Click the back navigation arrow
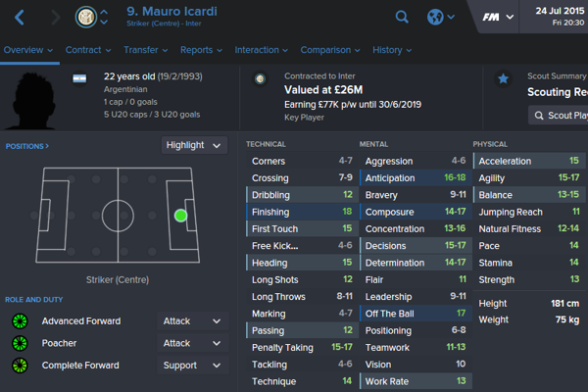The height and width of the screenshot is (392, 588). [x=21, y=17]
